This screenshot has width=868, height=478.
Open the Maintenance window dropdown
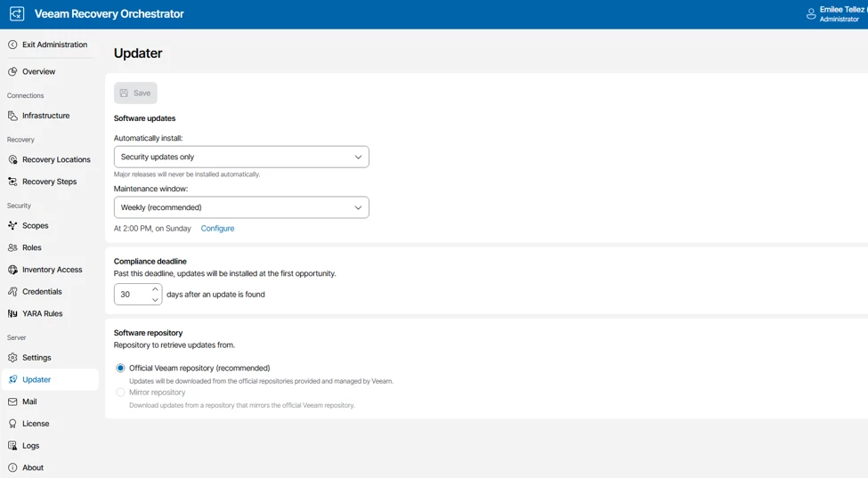pyautogui.click(x=241, y=207)
